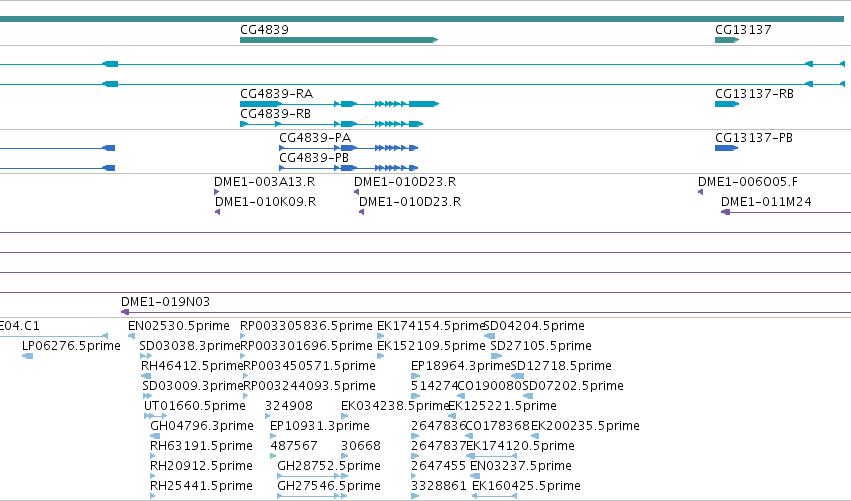851x501 pixels.
Task: Click the DME1-006O05.F arrow marker
Action: point(701,192)
